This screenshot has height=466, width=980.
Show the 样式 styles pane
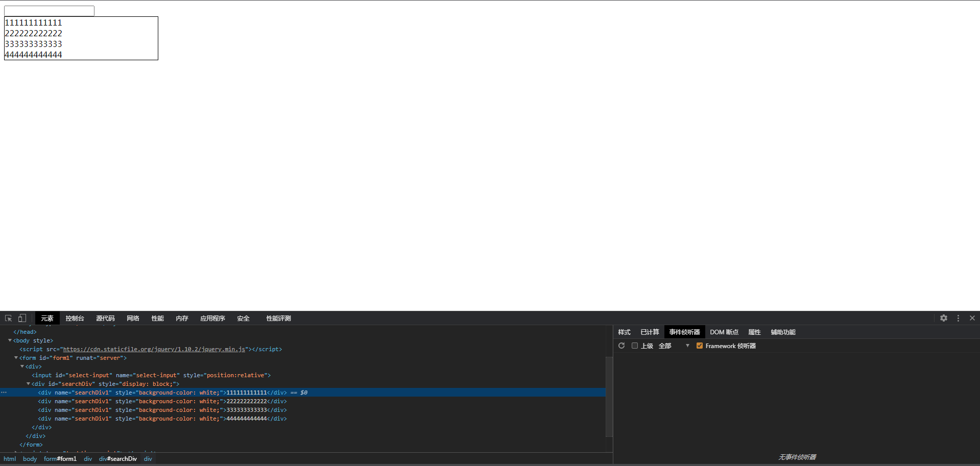click(624, 332)
